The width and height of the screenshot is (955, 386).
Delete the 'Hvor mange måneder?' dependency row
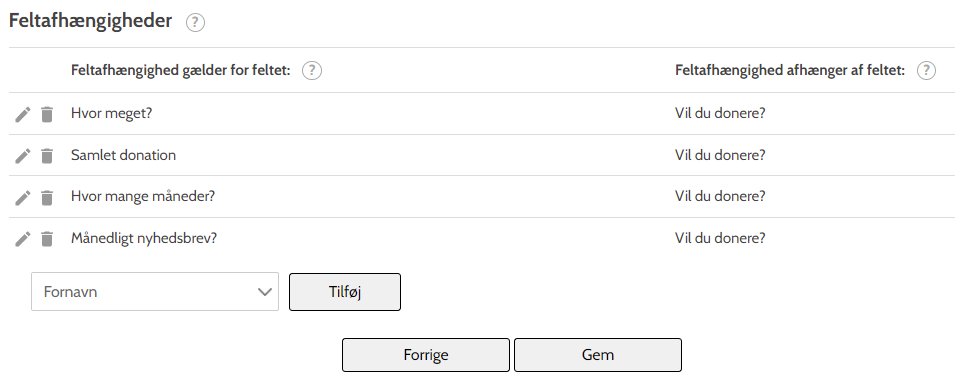tap(47, 197)
